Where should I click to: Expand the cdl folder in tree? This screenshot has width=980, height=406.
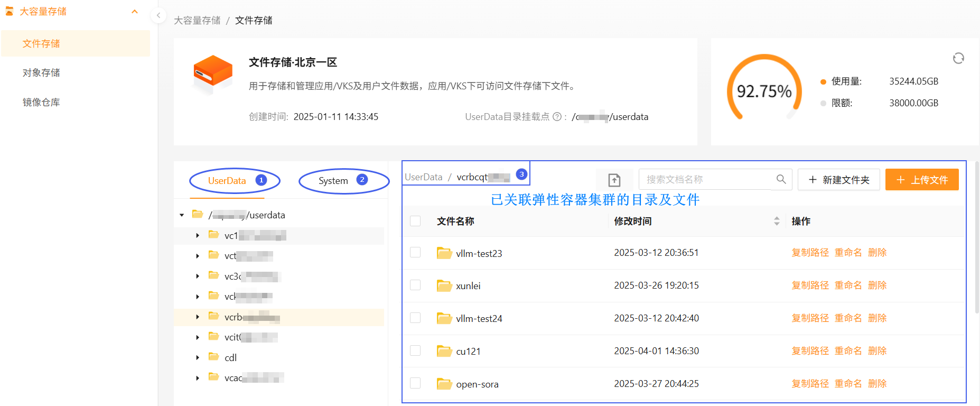click(198, 358)
